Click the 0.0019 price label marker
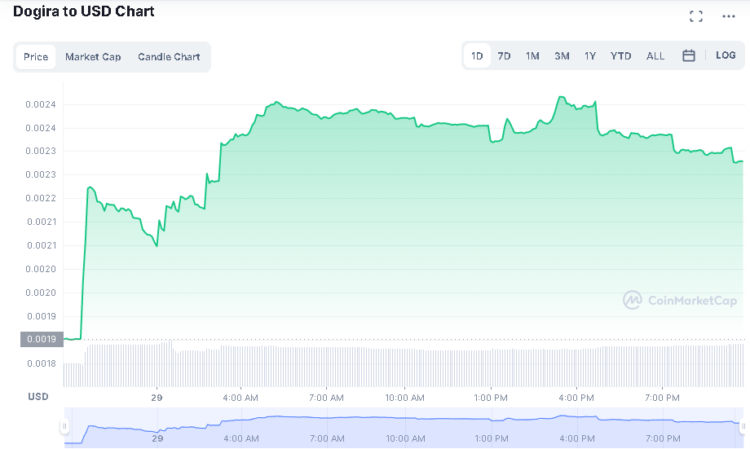 tap(39, 339)
